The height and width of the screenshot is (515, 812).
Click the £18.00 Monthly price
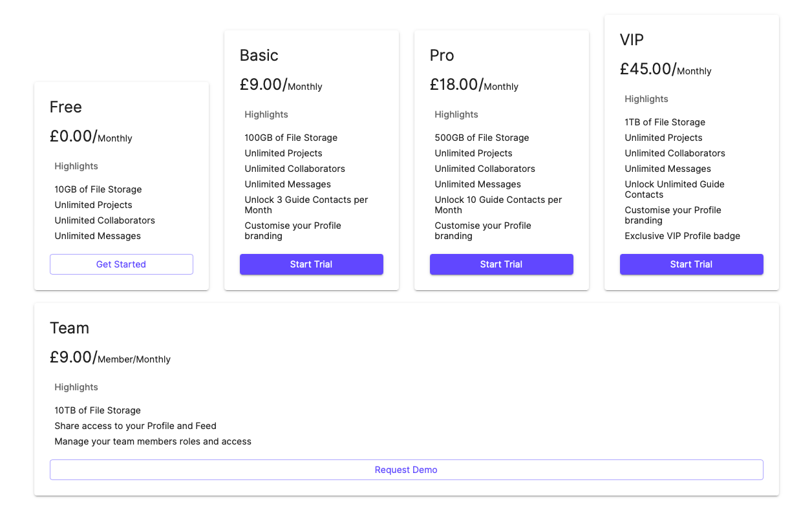475,85
